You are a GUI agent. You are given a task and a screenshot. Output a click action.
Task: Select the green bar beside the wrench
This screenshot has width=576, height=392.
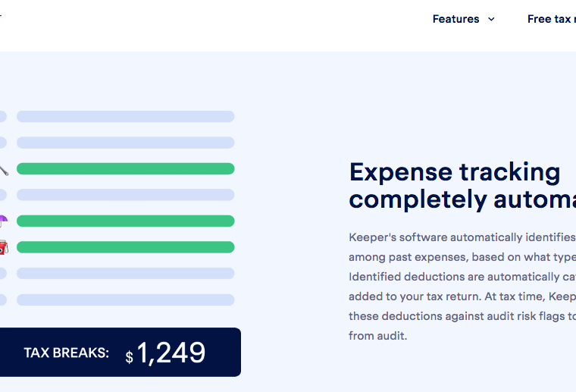(x=126, y=168)
